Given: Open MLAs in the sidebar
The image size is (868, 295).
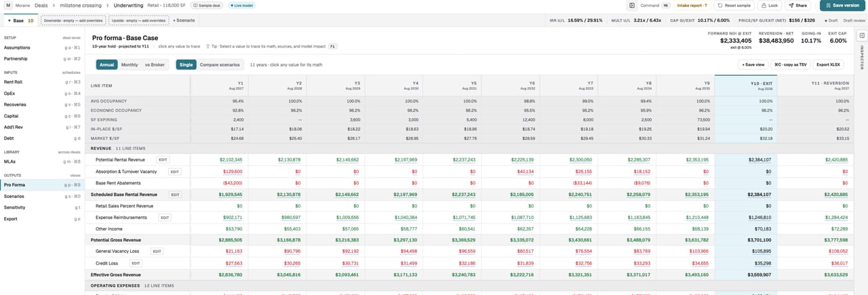Looking at the screenshot, I should (43, 161).
